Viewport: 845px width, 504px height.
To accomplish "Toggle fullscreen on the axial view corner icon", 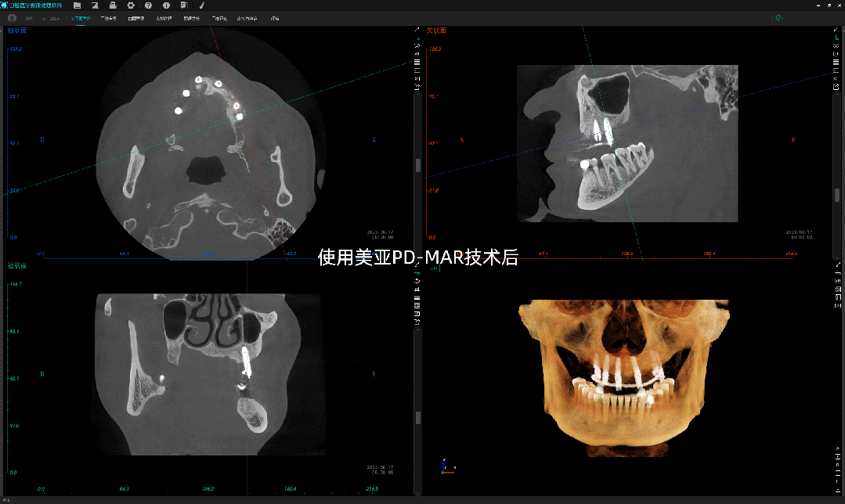I will click(x=416, y=28).
